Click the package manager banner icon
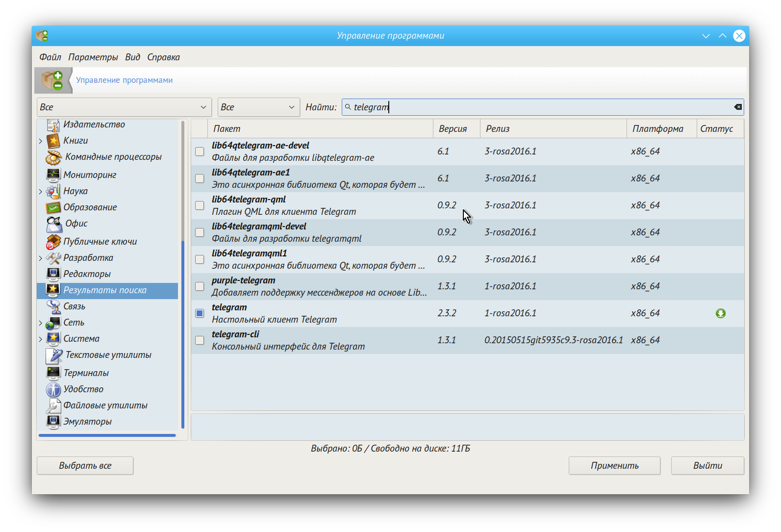 click(x=53, y=80)
